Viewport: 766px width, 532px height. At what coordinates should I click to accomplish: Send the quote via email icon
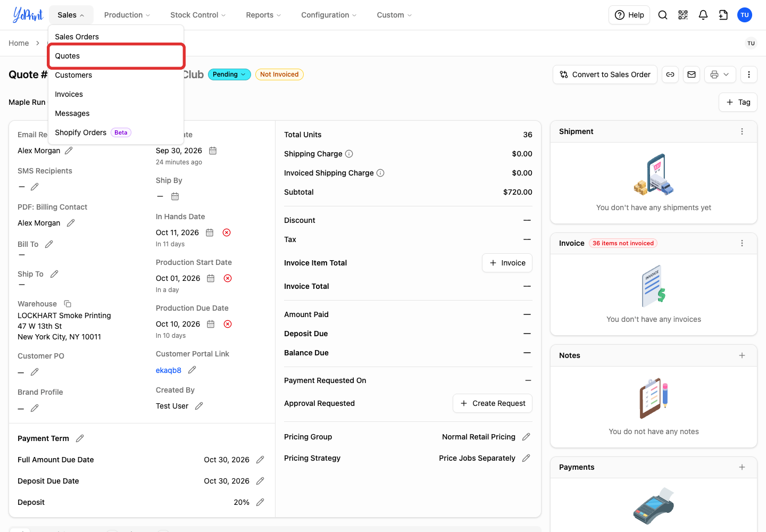[692, 74]
